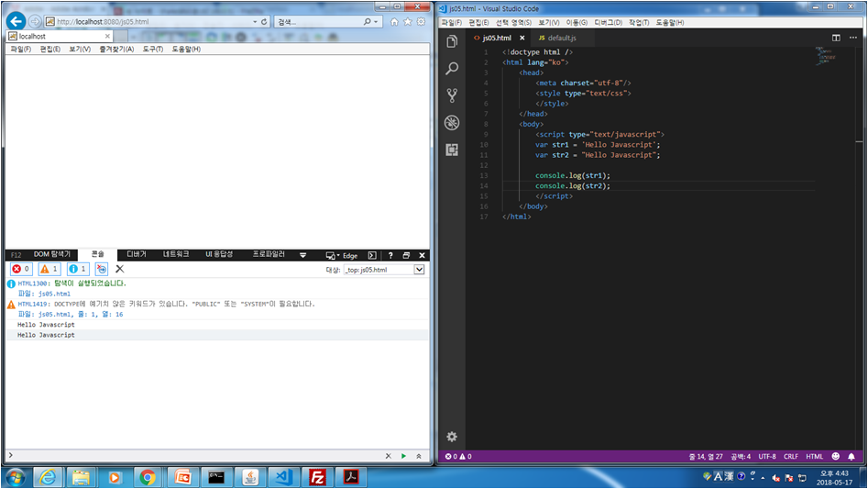Open the Edge document mode dropdown
Screen dimensions: 868x489
click(x=342, y=255)
